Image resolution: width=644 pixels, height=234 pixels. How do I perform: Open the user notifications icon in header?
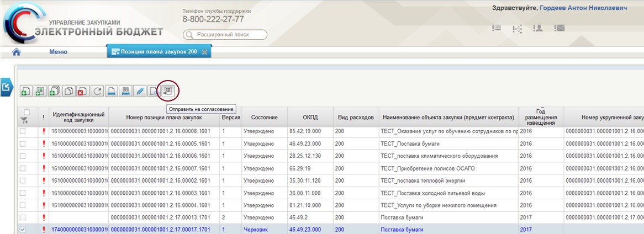(537, 28)
